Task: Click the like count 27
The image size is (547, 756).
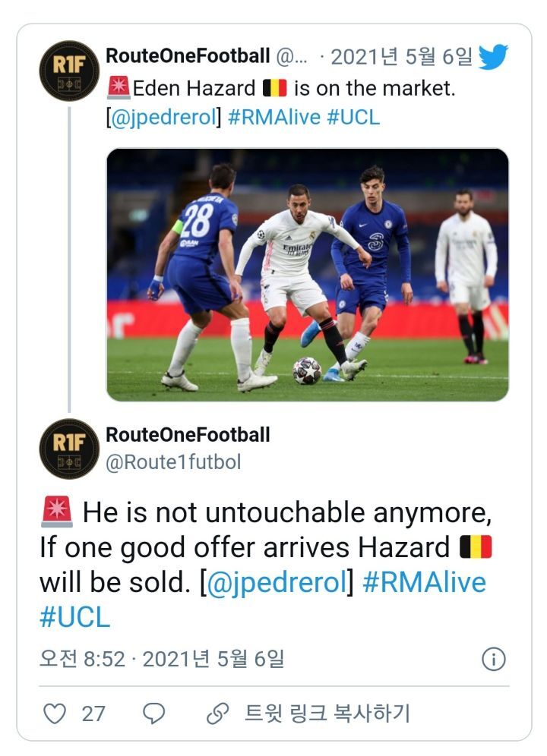Action: [x=93, y=713]
